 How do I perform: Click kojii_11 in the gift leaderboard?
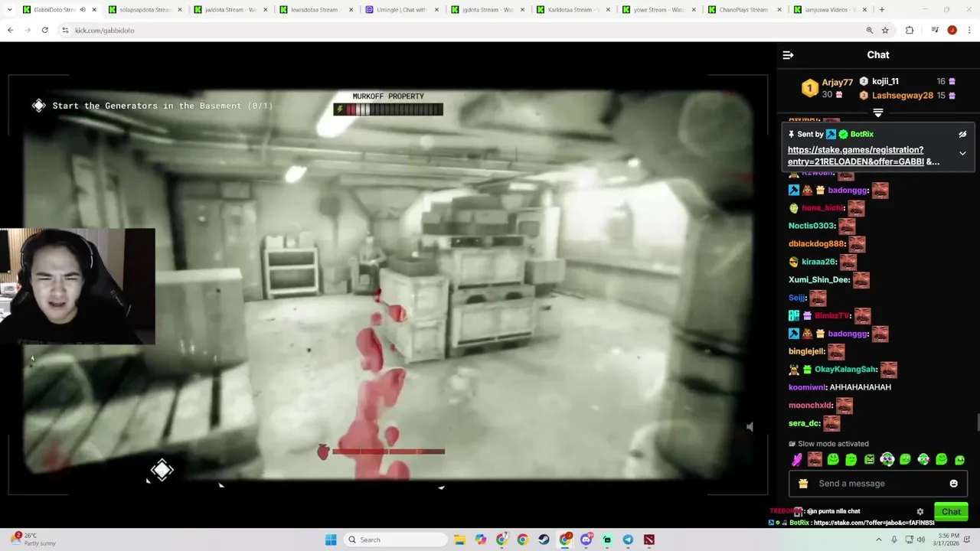(885, 81)
